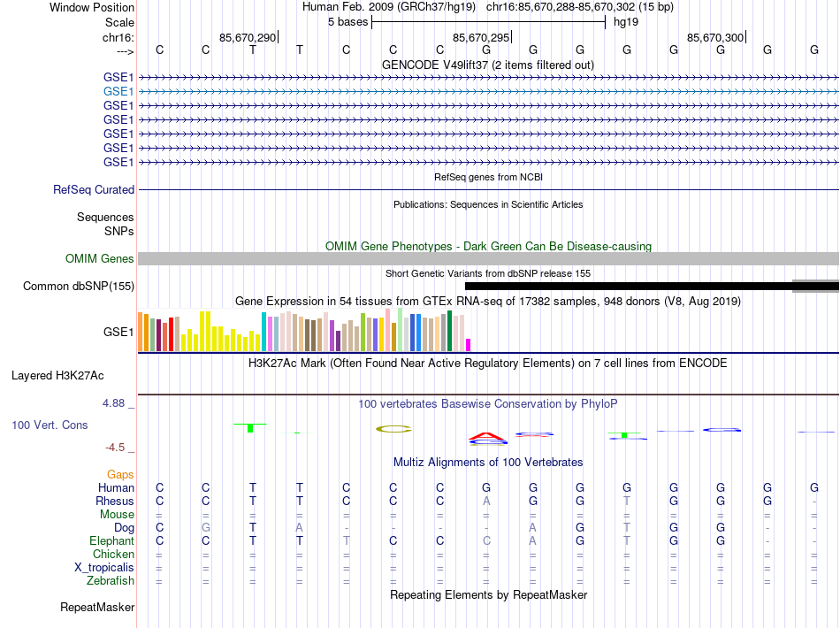Open the RefSeq Curated track label
The width and height of the screenshot is (840, 628).
coord(94,189)
